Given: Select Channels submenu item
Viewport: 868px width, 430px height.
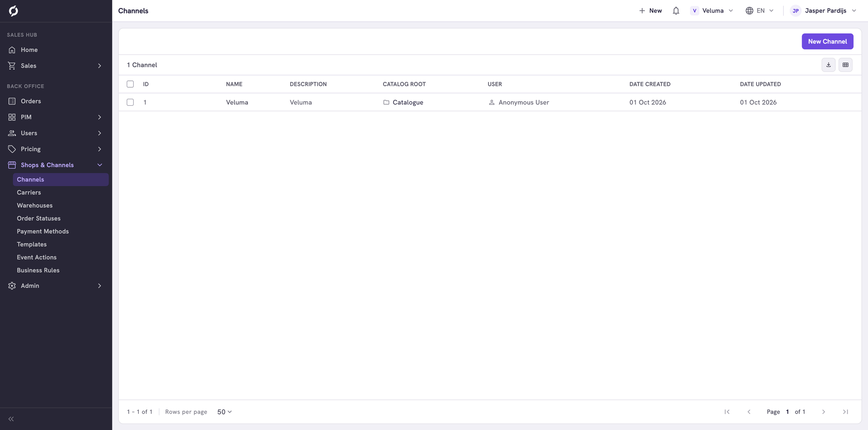Looking at the screenshot, I should 61,180.
